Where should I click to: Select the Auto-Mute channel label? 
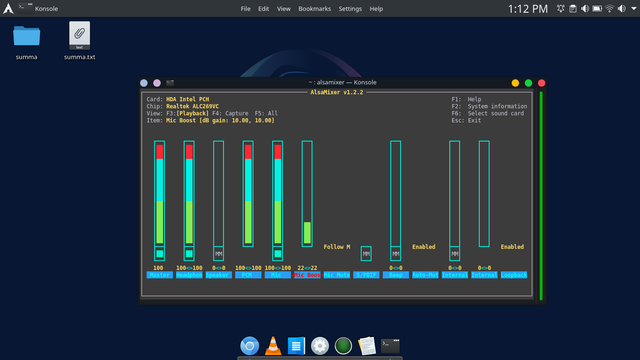pos(425,275)
